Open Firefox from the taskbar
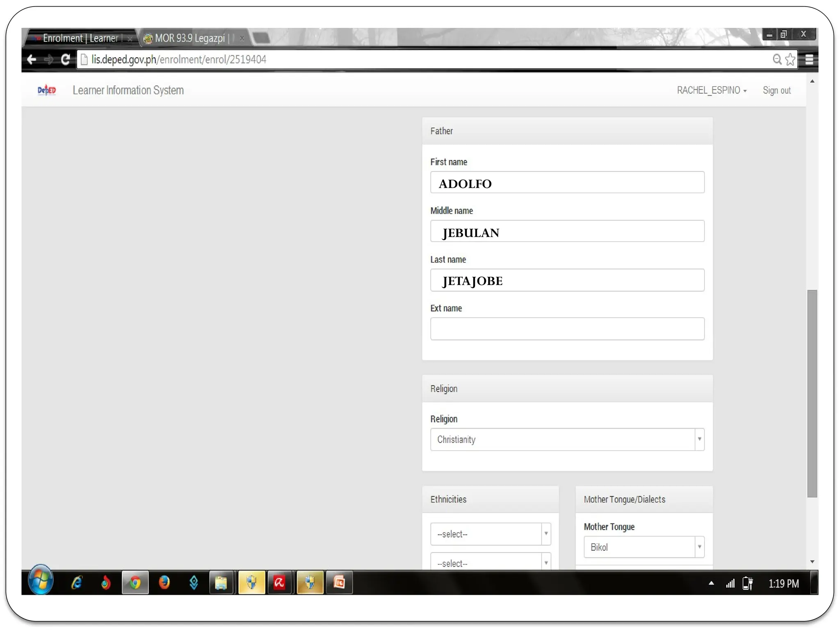Image resolution: width=840 pixels, height=630 pixels. coord(164,582)
